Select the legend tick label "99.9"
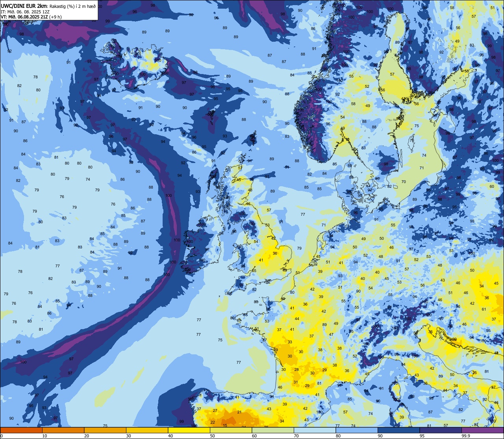Viewport: 504px width, 439px height. point(466,436)
